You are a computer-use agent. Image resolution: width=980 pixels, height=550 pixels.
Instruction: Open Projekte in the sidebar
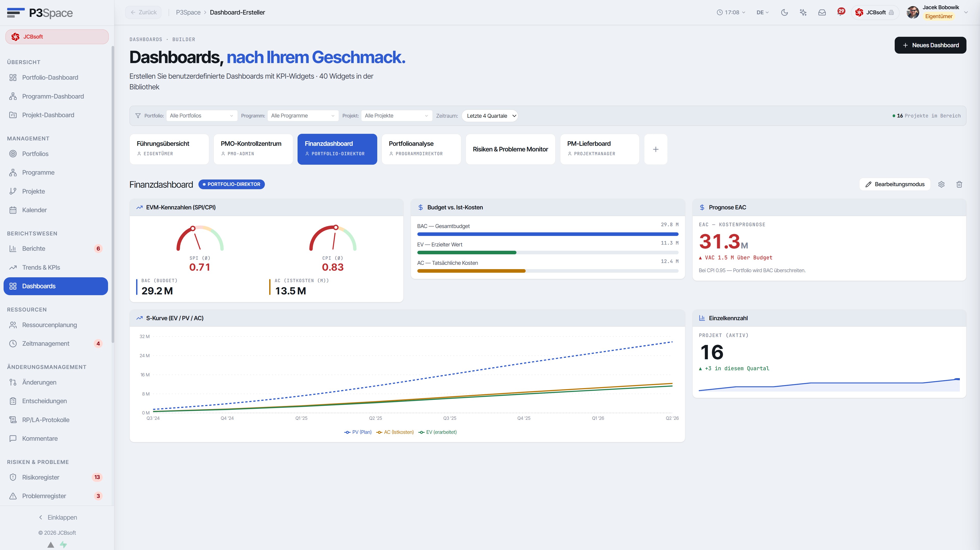(x=55, y=191)
